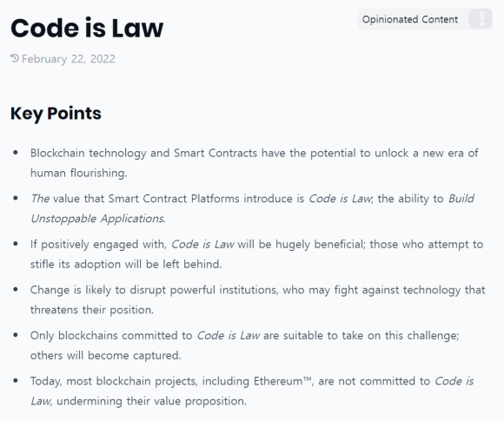Click the bullet about positively engaged adoption
The width and height of the screenshot is (504, 421).
click(x=256, y=254)
